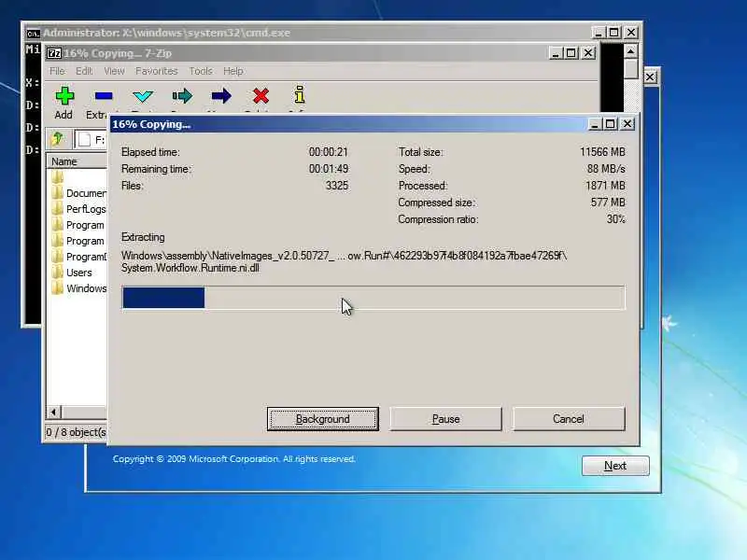Click the PerfLogs folder icon

58,208
